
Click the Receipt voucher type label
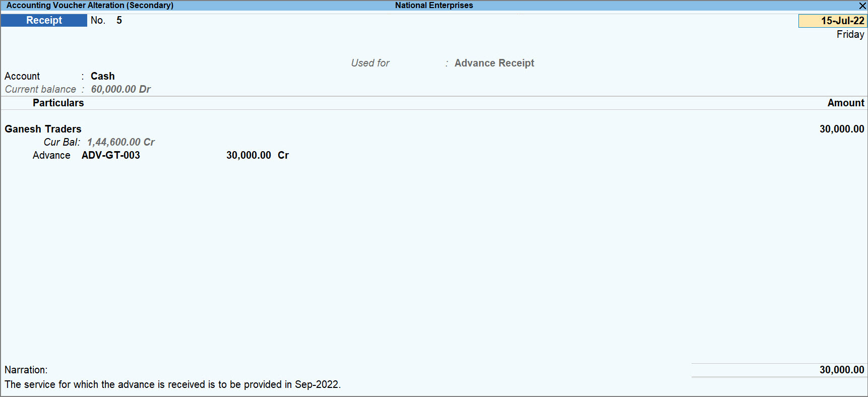pyautogui.click(x=44, y=20)
